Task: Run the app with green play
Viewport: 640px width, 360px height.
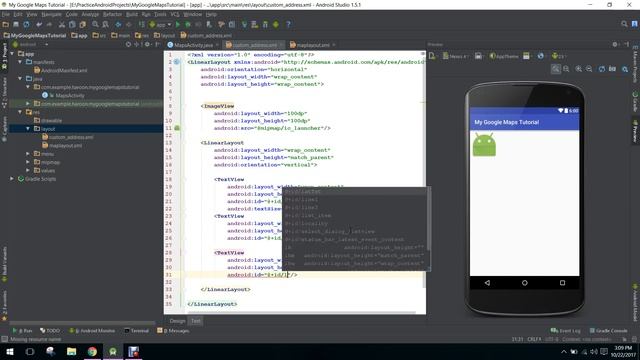Action: coord(178,24)
